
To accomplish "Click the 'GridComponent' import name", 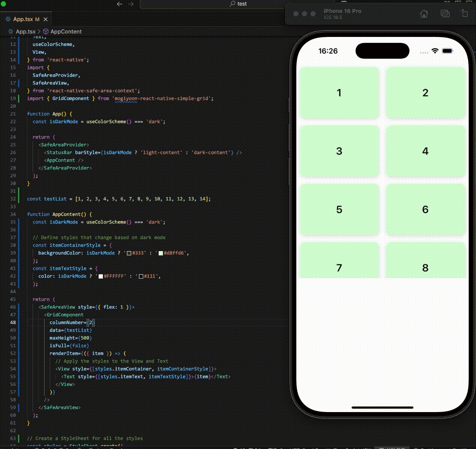I will click(x=71, y=98).
